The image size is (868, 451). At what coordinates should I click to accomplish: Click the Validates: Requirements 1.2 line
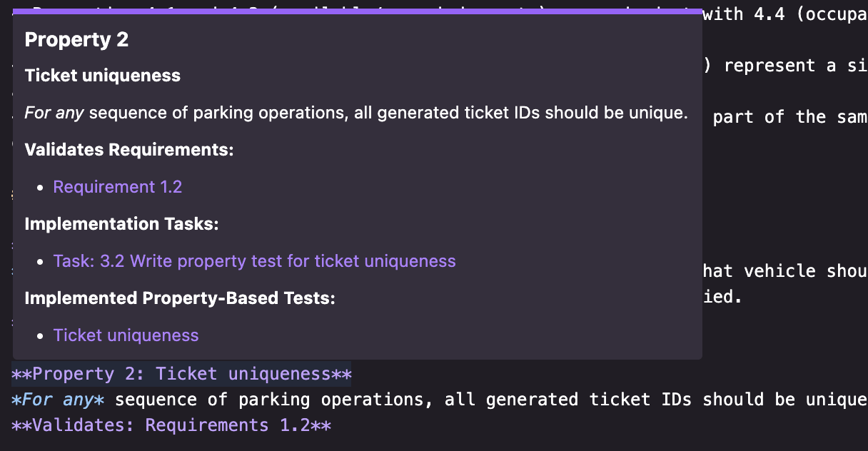point(171,425)
